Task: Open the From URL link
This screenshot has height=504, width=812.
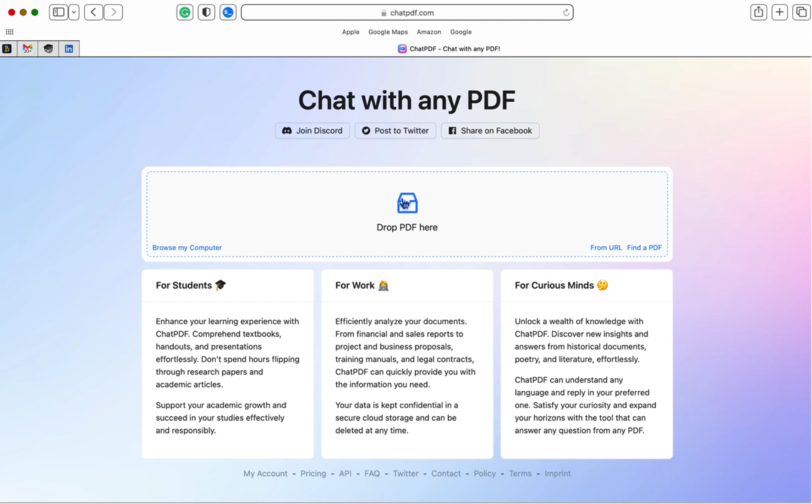Action: (606, 247)
